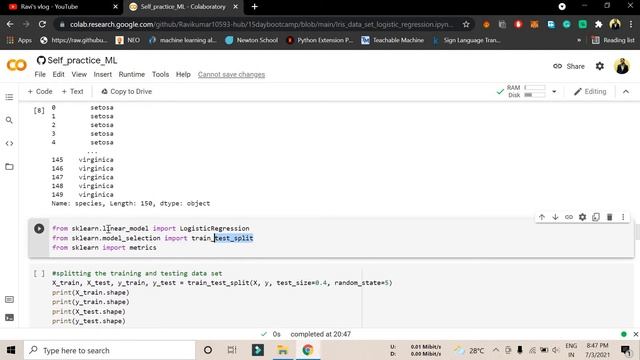Copy link to cell icon
The image size is (640, 360).
[x=569, y=217]
